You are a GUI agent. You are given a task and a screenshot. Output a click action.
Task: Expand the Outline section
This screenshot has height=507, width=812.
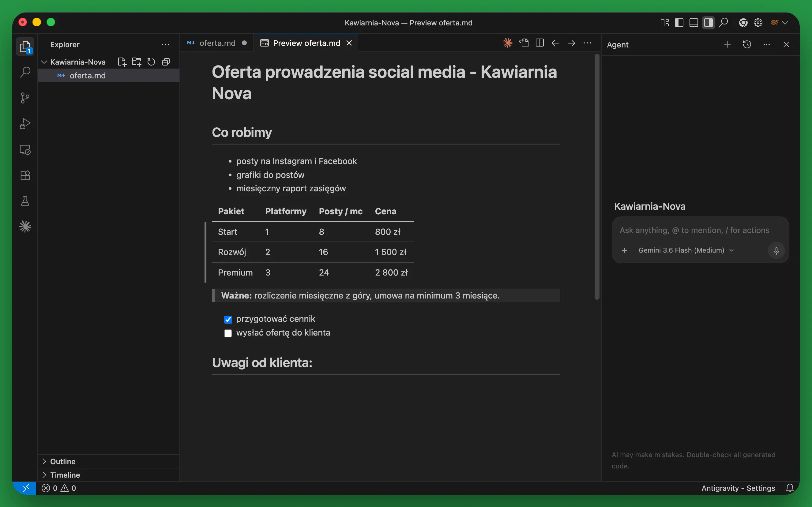point(109,461)
